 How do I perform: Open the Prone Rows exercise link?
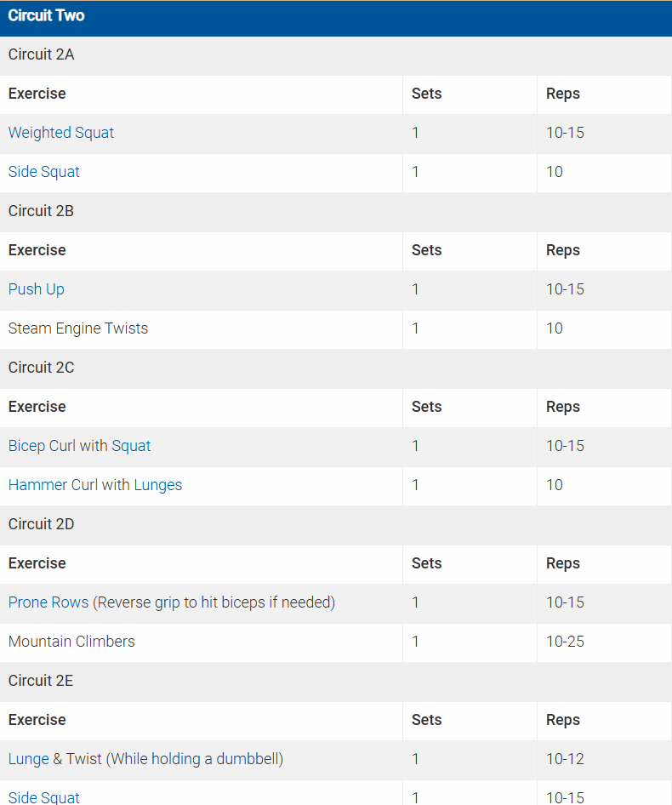tap(48, 602)
